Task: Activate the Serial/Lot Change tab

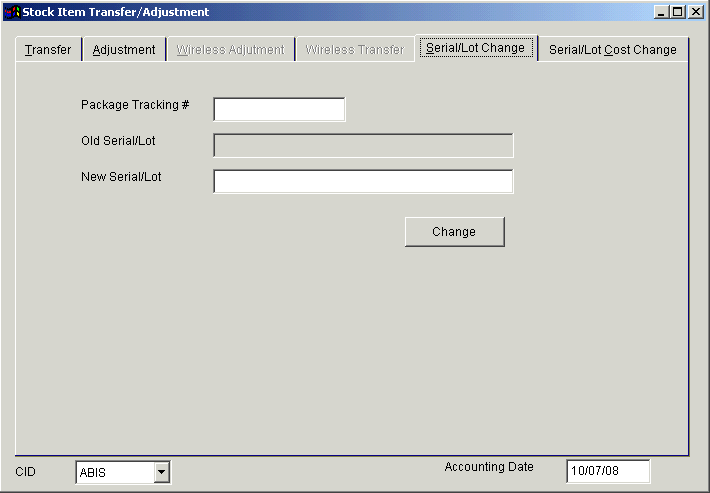Action: (475, 48)
